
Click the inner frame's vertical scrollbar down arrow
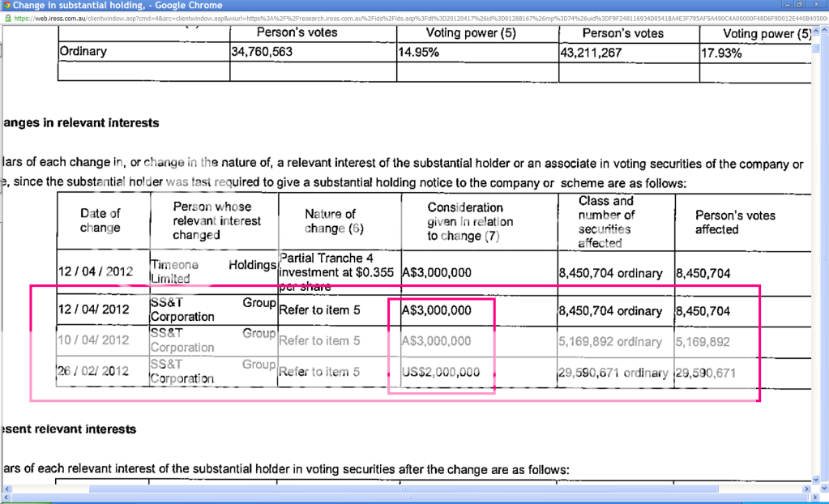(816, 480)
